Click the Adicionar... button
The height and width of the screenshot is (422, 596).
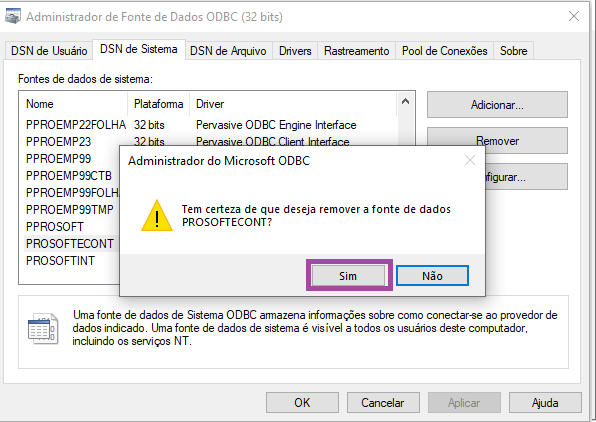click(x=497, y=105)
